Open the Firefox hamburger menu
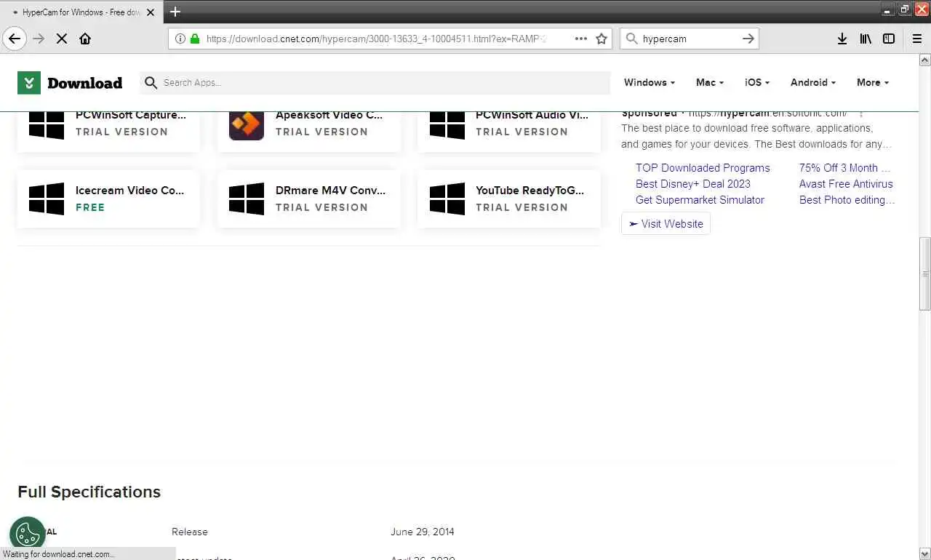The image size is (931, 560). click(x=917, y=39)
